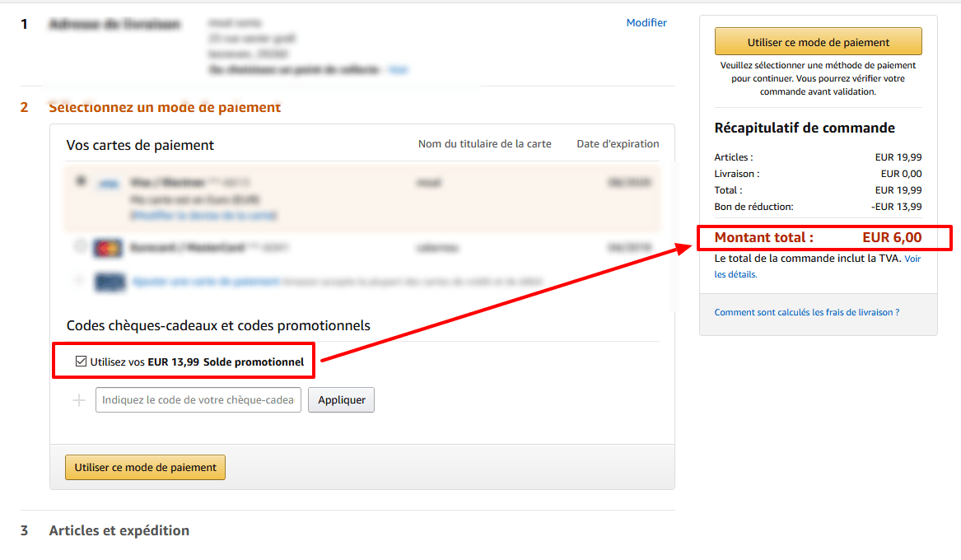
Task: Open Modifier to edit the delivery address
Action: pyautogui.click(x=646, y=22)
